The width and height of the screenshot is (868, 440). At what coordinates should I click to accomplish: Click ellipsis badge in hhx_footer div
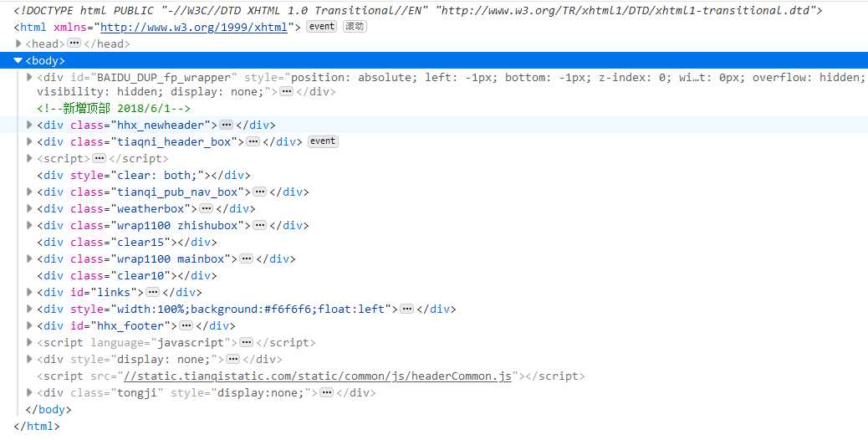coord(186,325)
